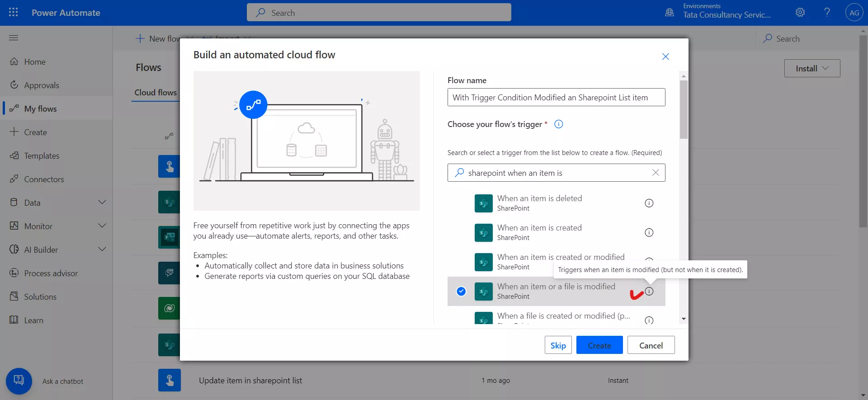Uncheck the When an item or a file is modified trigger
868x400 pixels.
[461, 292]
